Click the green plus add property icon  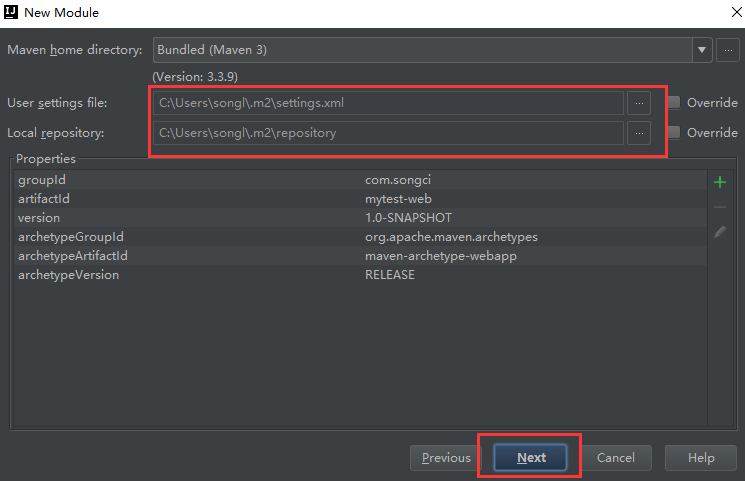720,182
